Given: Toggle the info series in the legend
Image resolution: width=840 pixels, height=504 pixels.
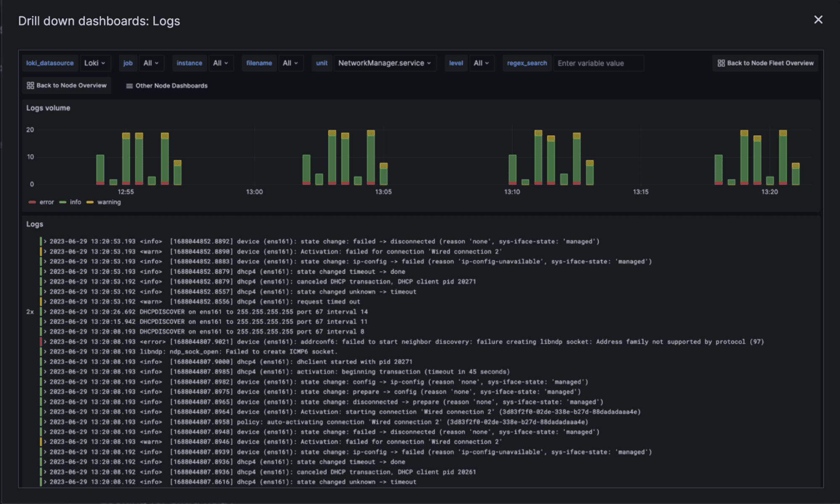Looking at the screenshot, I should pos(72,202).
